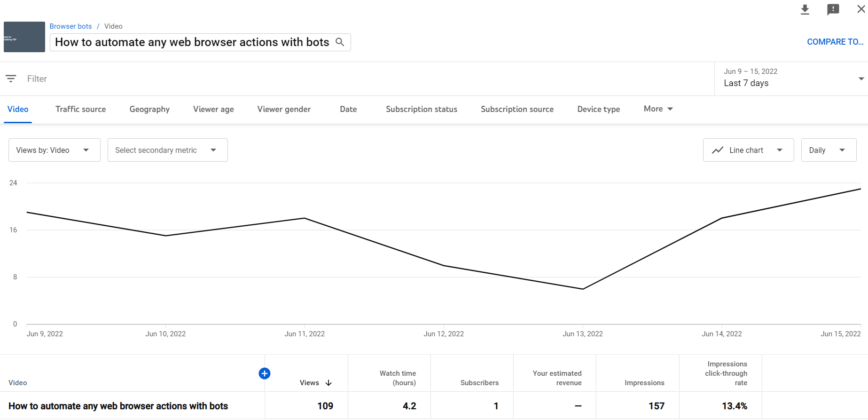Viewport: 868px width, 420px height.
Task: Open Select secondary metric dropdown
Action: click(167, 150)
